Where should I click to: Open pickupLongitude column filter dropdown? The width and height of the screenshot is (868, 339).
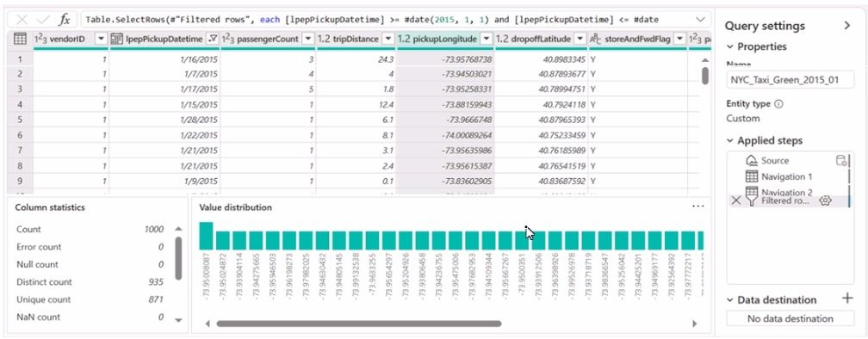click(486, 40)
